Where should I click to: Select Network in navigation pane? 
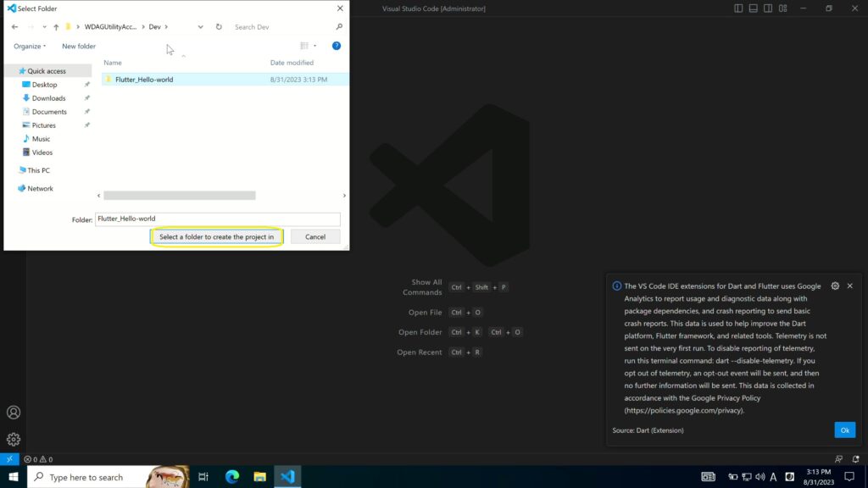40,189
